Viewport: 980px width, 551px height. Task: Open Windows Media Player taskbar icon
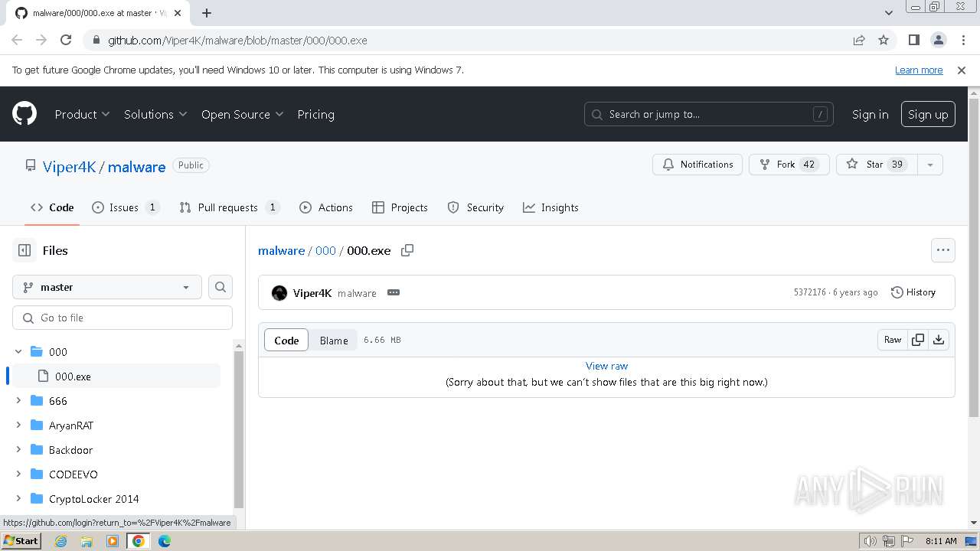(113, 541)
